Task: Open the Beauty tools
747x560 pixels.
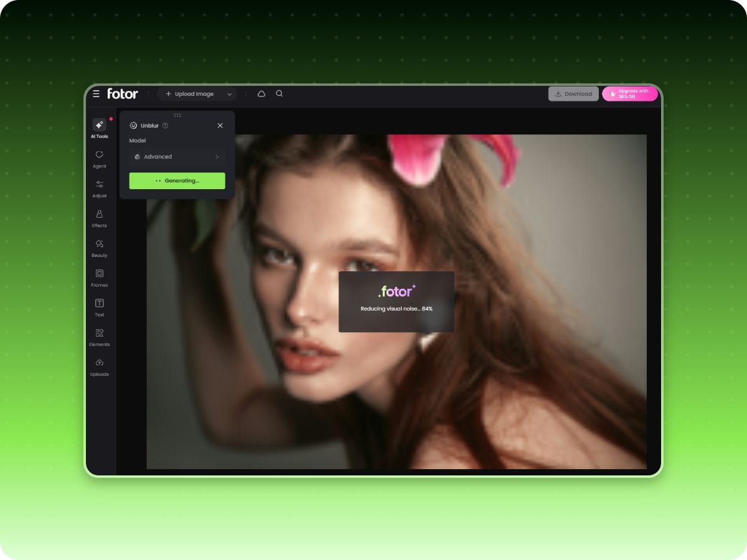Action: [x=100, y=248]
